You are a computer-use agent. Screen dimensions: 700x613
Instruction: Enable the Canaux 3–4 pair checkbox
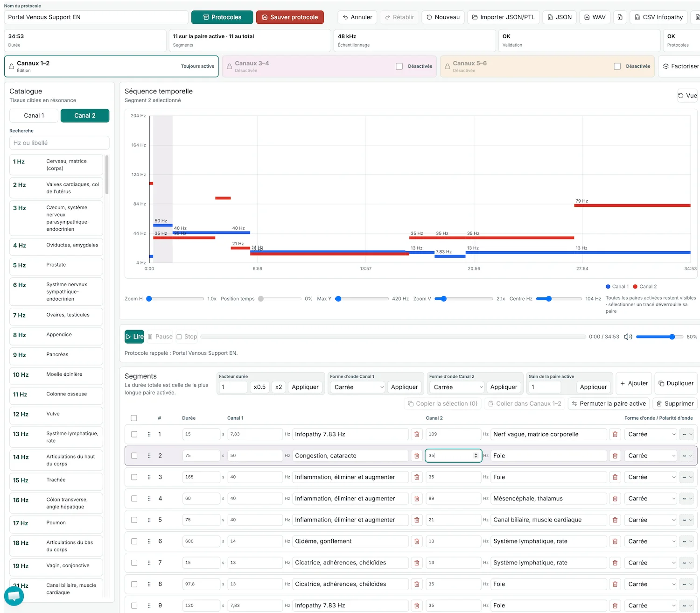point(399,66)
